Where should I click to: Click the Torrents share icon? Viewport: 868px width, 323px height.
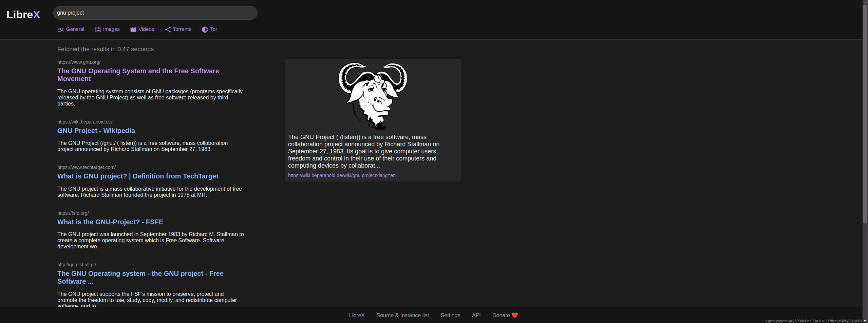pos(168,30)
